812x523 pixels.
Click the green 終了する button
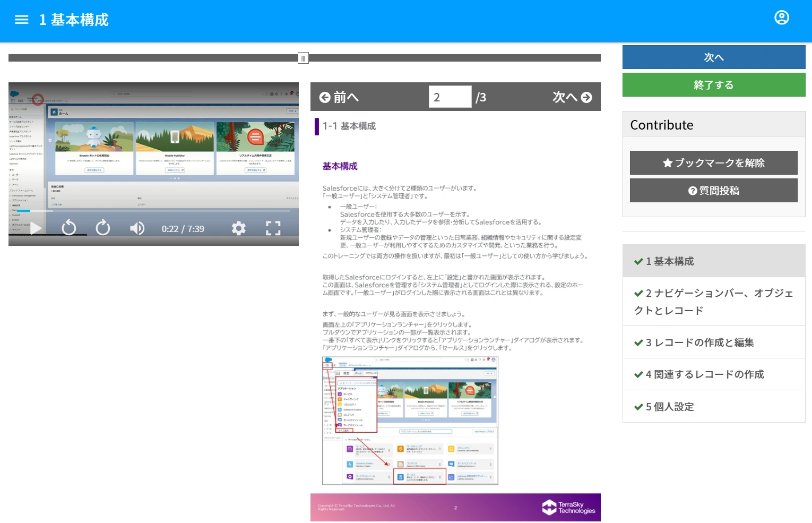click(x=714, y=85)
